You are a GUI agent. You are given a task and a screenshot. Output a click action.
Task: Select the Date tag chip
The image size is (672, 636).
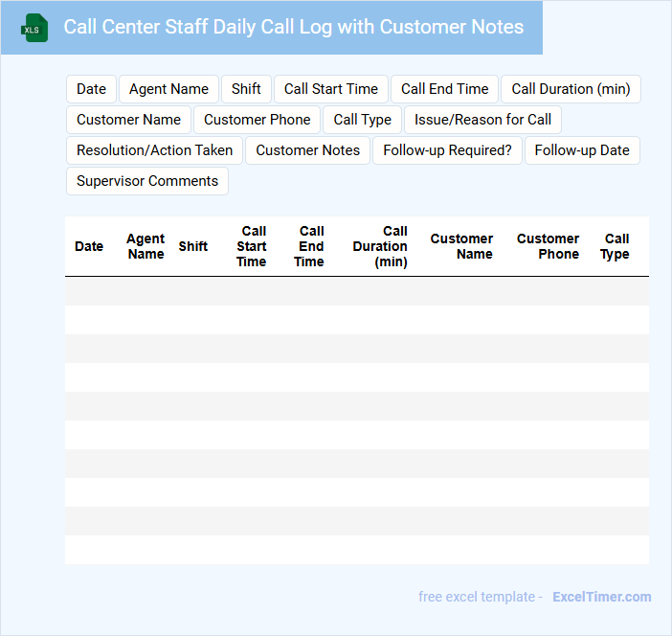pos(91,89)
